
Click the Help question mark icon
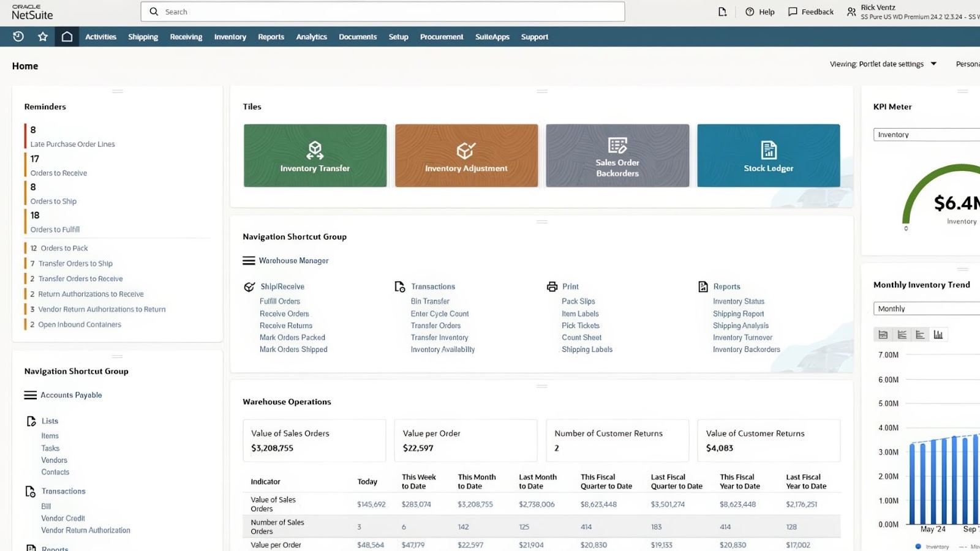(x=749, y=12)
